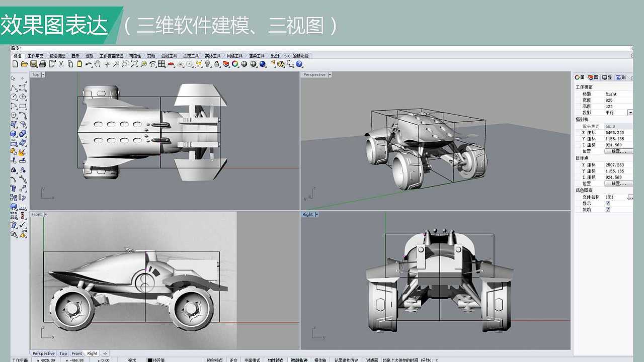
Task: Select the Pan (hand) tool icon
Action: (x=98, y=64)
